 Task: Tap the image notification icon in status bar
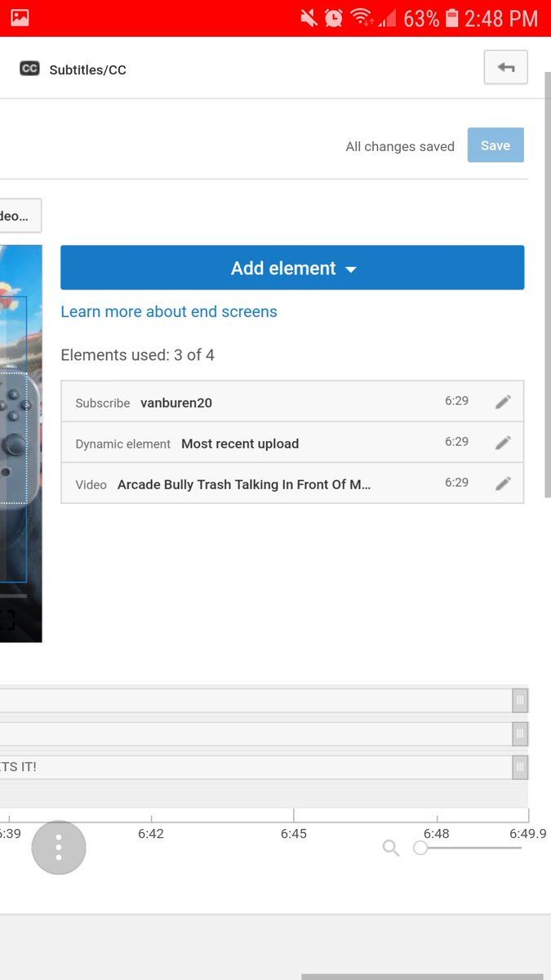(20, 18)
